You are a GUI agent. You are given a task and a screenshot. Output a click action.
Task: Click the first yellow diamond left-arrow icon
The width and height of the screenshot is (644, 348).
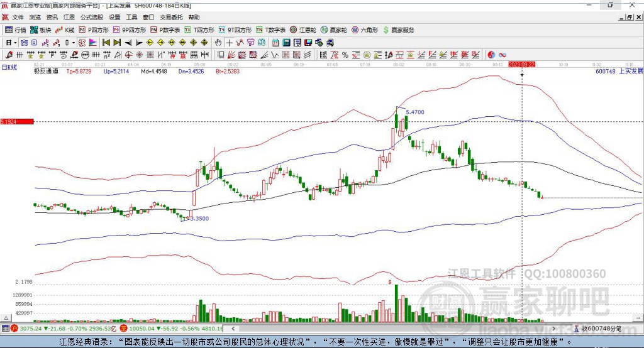(150, 43)
